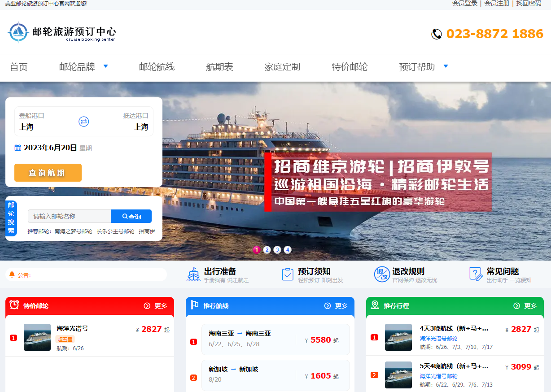The image size is (551, 392).
Task: Open route 新加坡 → 新加坡 card
Action: (275, 375)
